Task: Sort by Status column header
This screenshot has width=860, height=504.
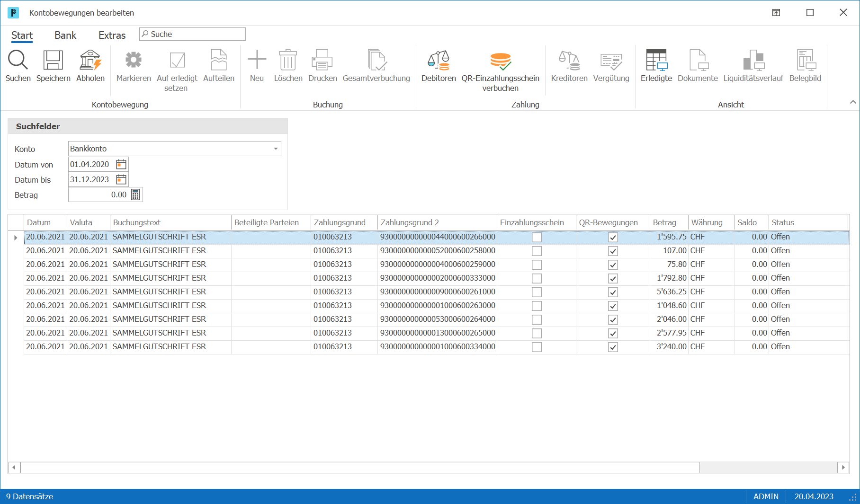Action: (808, 222)
